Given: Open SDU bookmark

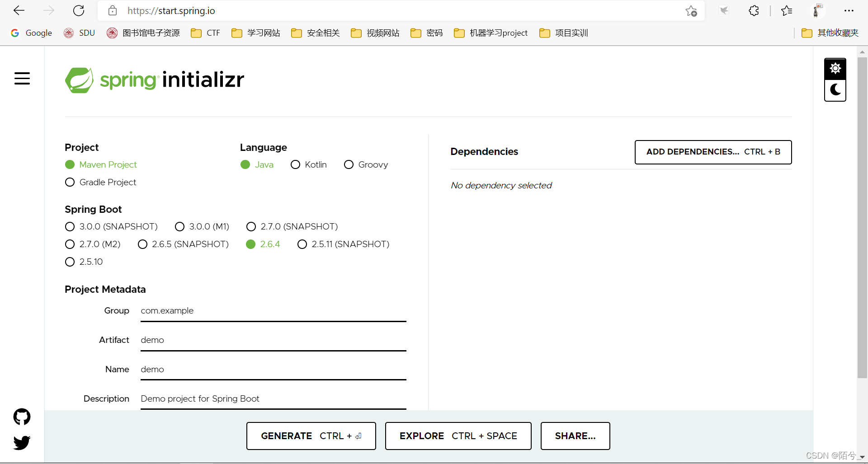Looking at the screenshot, I should (x=79, y=33).
